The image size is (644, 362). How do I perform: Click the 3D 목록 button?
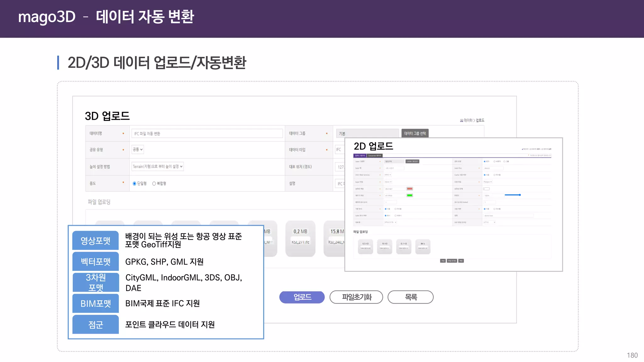pos(410,297)
